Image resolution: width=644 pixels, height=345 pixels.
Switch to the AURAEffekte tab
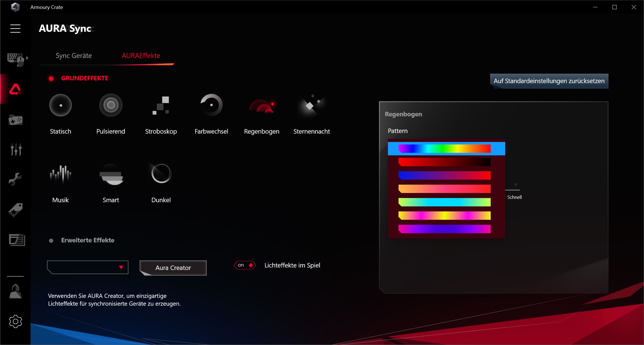tap(141, 56)
